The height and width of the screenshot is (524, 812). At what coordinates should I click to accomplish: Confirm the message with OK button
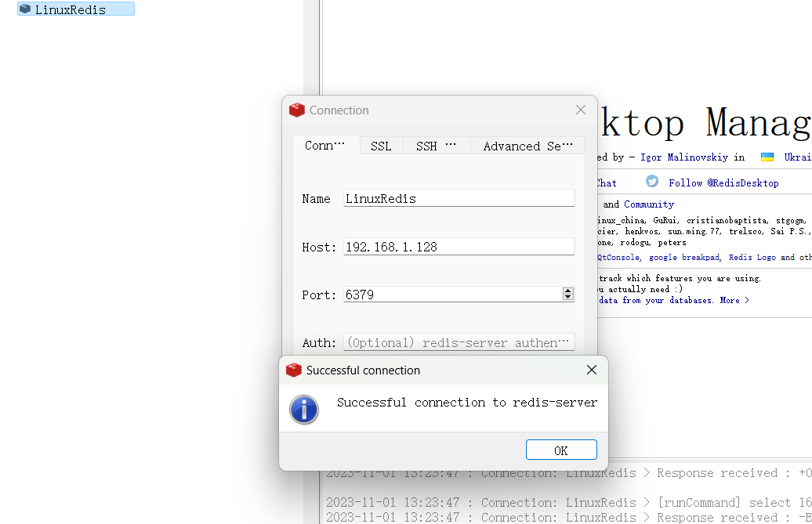(561, 450)
